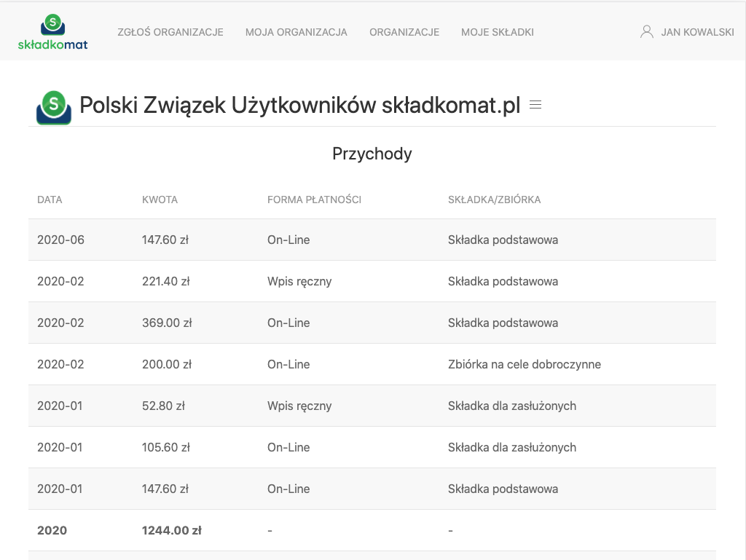The height and width of the screenshot is (560, 746).
Task: Click the SKŁADKA/ZBIÓRKA column header
Action: (x=495, y=200)
